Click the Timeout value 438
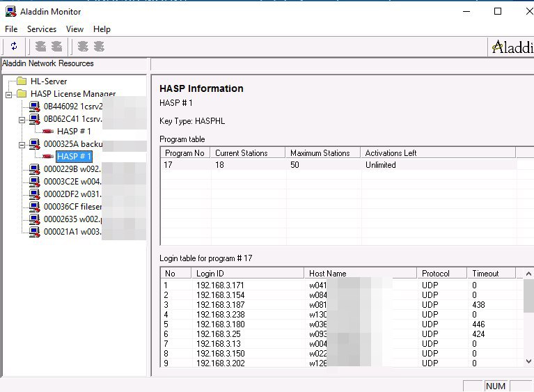 point(478,305)
